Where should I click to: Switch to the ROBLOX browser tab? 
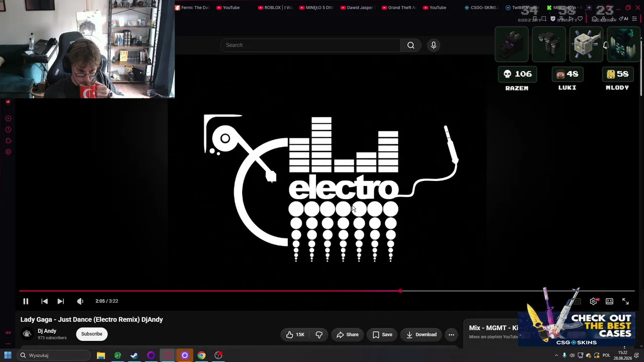coord(276,8)
